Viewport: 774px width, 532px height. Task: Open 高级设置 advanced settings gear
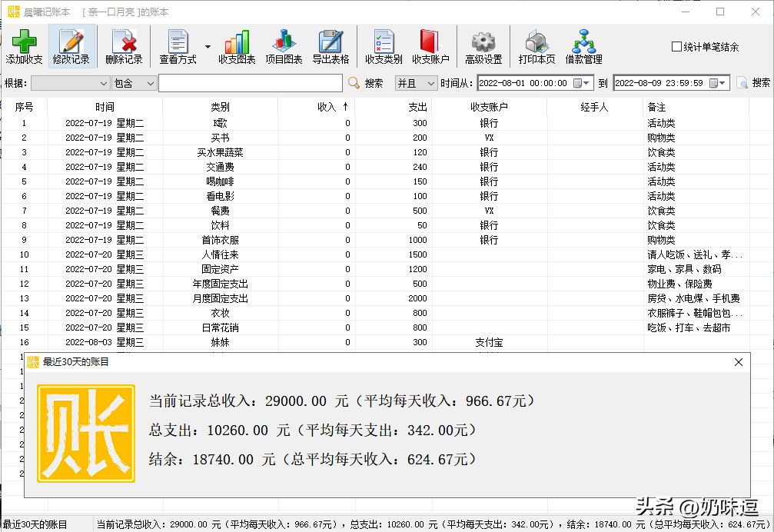click(483, 47)
